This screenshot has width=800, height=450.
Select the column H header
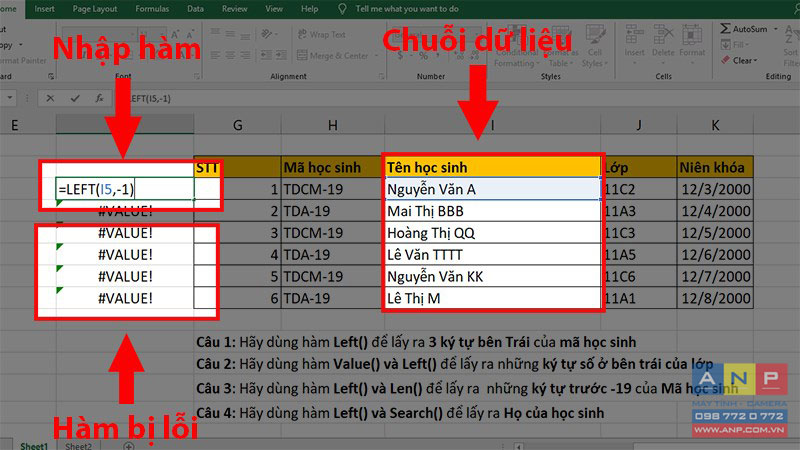[x=332, y=125]
